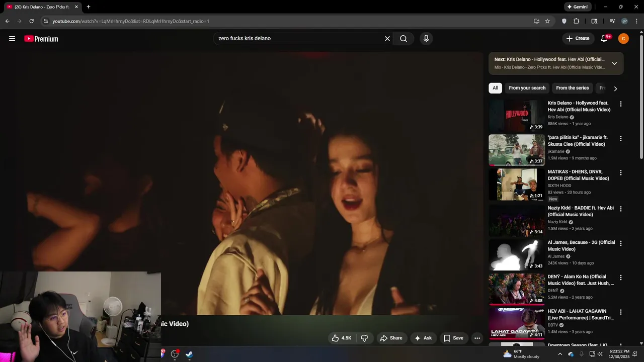The image size is (644, 362).
Task: Go back in the browser
Action: click(8, 21)
